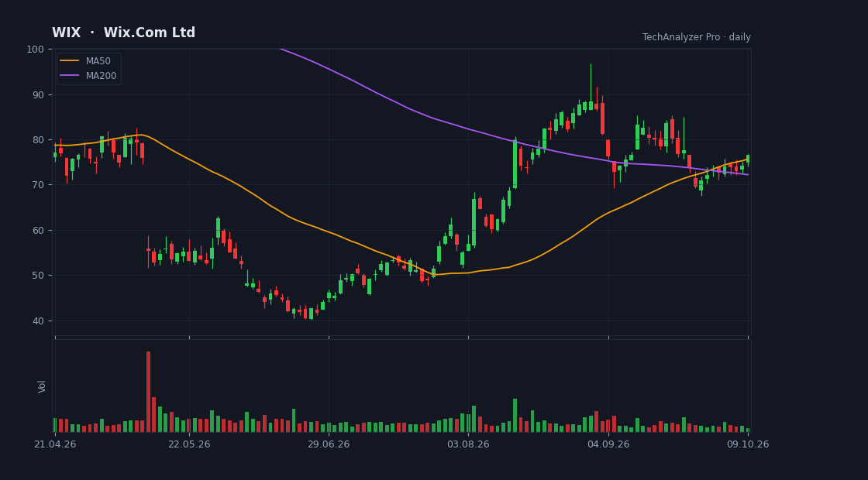This screenshot has width=868, height=480.
Task: Select the price axis label "90"
Action: tap(38, 94)
